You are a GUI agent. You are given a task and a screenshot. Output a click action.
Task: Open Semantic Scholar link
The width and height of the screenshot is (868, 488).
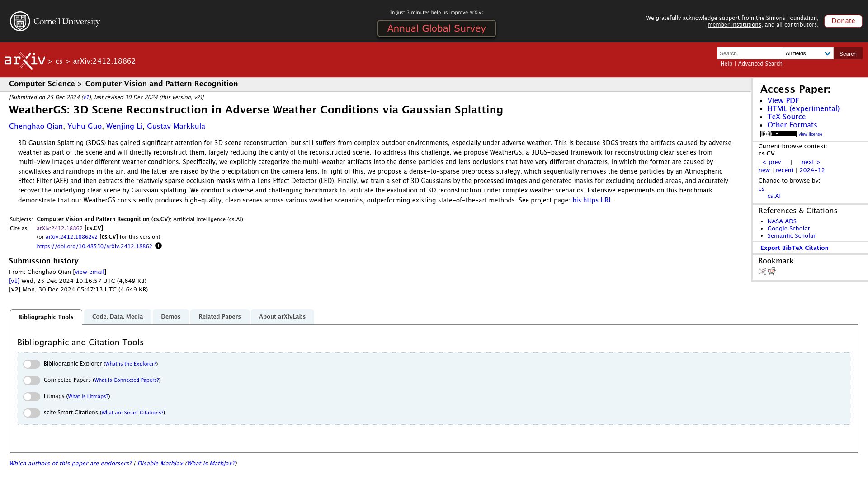[x=791, y=236]
